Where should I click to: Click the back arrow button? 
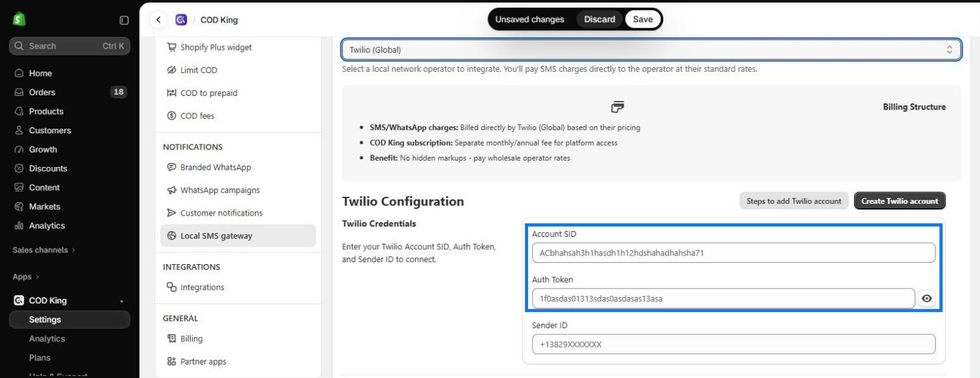tap(158, 20)
